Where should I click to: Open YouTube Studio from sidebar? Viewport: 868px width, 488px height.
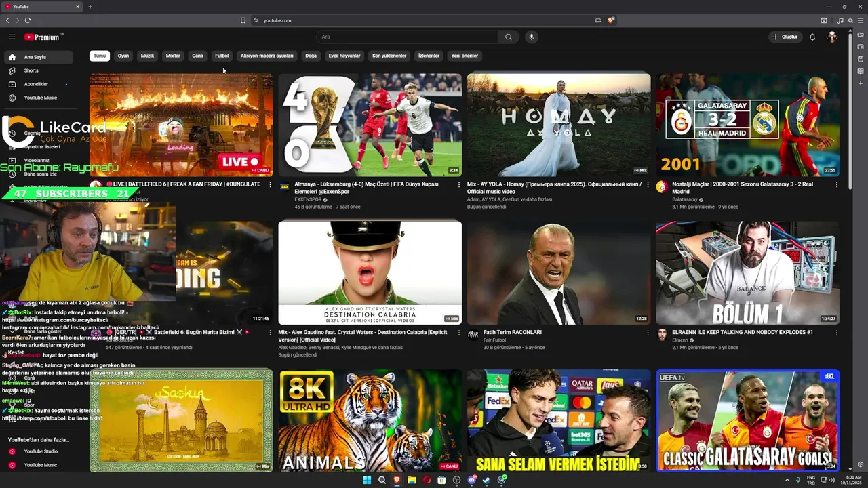pos(37,451)
